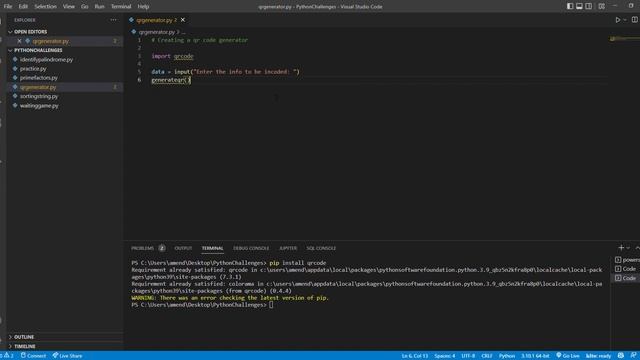Click kite: ready status item

[598, 356]
